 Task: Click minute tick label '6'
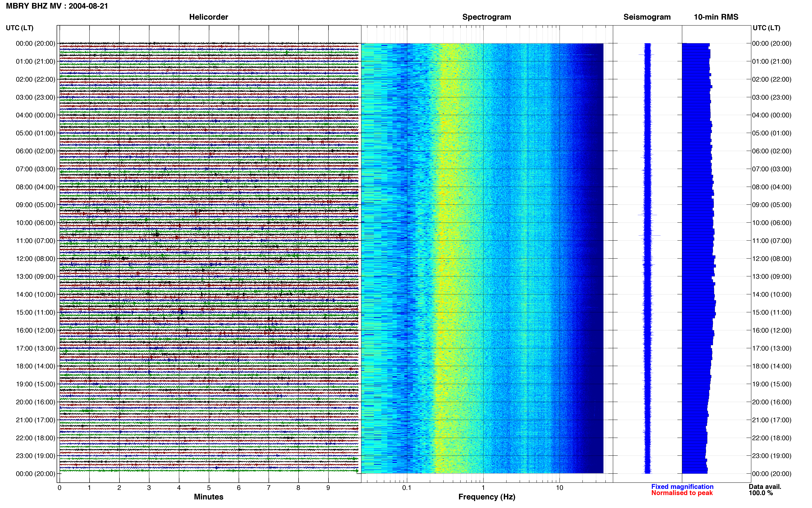(x=239, y=488)
